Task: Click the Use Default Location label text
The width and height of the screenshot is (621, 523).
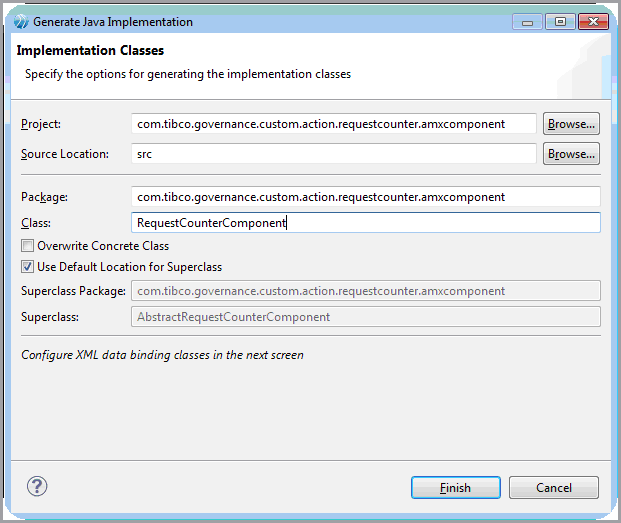Action: 129,267
